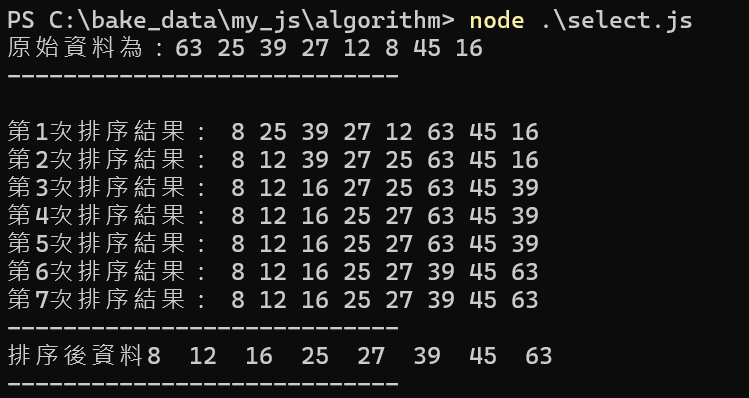The width and height of the screenshot is (749, 398).
Task: Click the '排序後資料' label text
Action: [x=76, y=356]
